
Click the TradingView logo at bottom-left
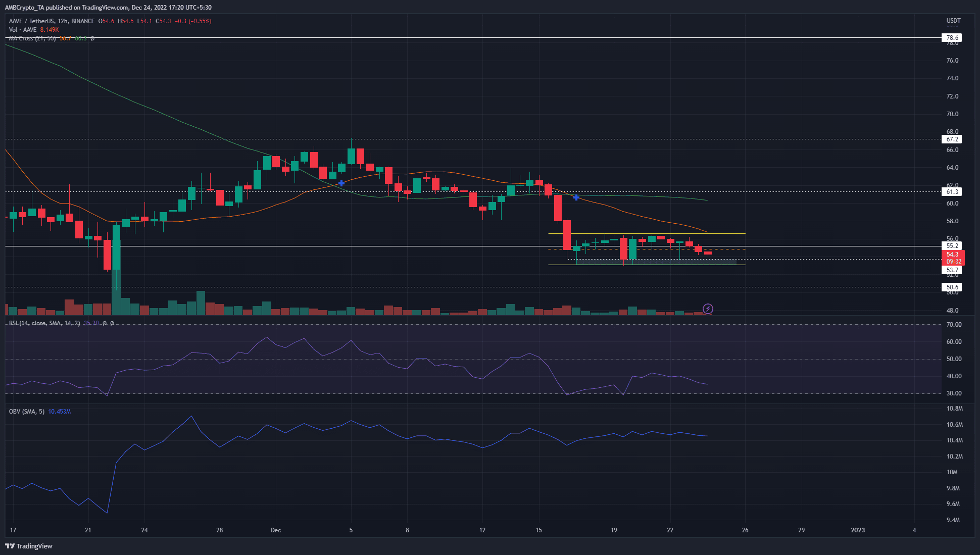29,546
